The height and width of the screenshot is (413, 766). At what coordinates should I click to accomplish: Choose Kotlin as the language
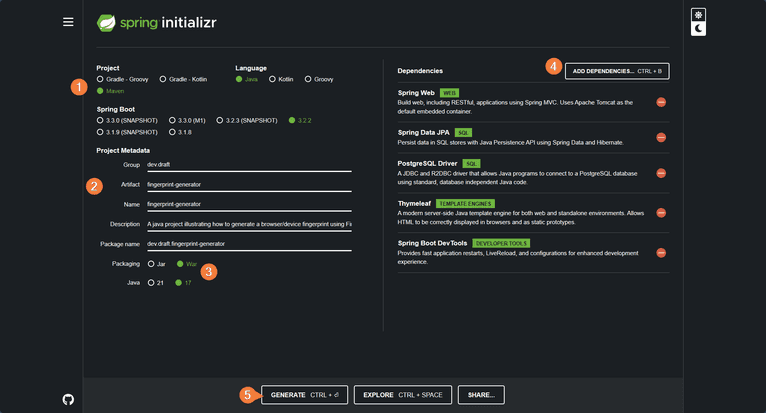(x=273, y=78)
